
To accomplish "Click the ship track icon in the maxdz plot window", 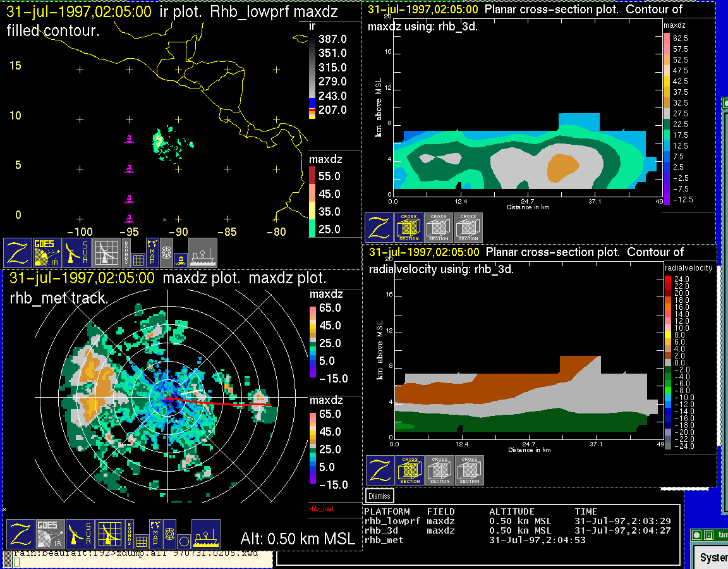I will (205, 534).
